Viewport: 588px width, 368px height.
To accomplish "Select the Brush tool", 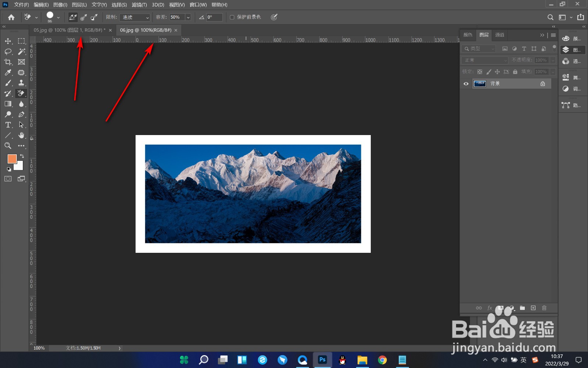I will point(8,83).
